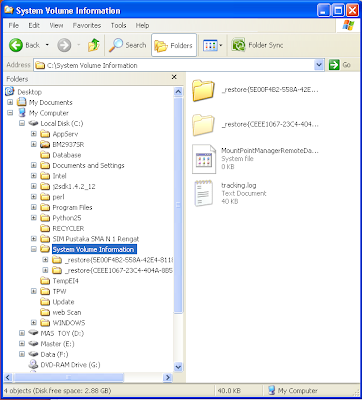Open the File menu
This screenshot has width=362, height=400.
tap(13, 25)
